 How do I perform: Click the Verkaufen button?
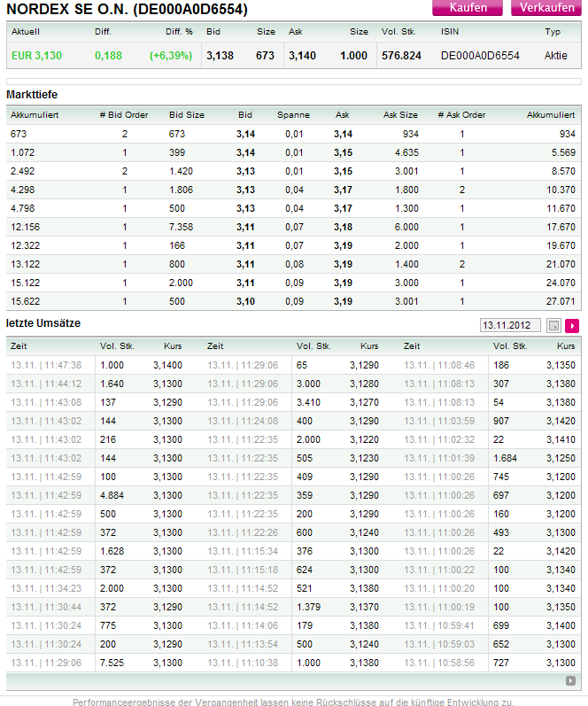pos(546,8)
